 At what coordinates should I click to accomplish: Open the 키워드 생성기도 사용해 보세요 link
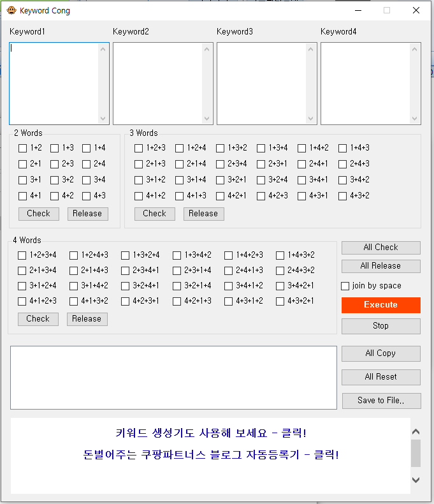[x=211, y=433]
